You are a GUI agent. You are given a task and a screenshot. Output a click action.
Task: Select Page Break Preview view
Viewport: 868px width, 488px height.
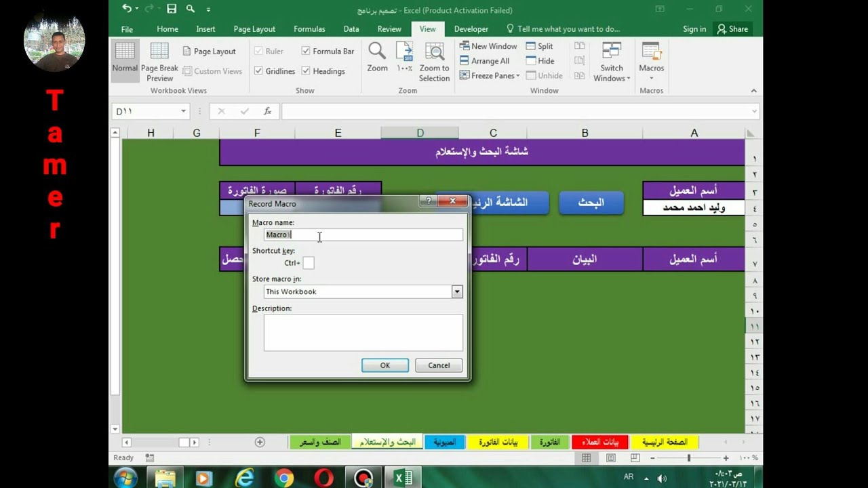pyautogui.click(x=159, y=62)
